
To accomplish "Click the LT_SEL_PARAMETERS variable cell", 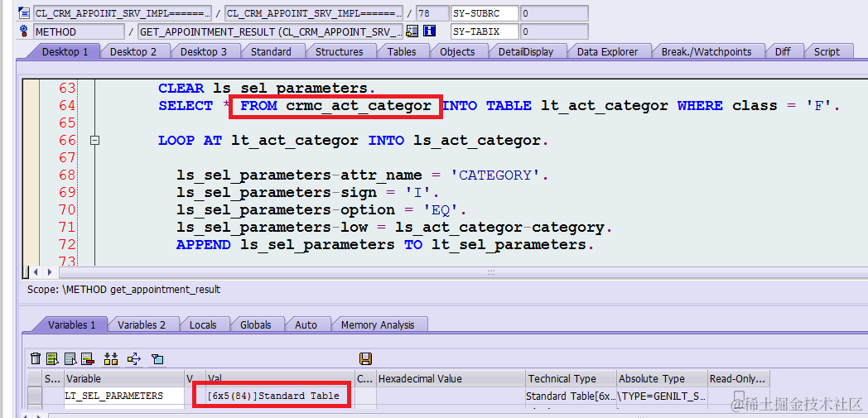I will [x=124, y=396].
